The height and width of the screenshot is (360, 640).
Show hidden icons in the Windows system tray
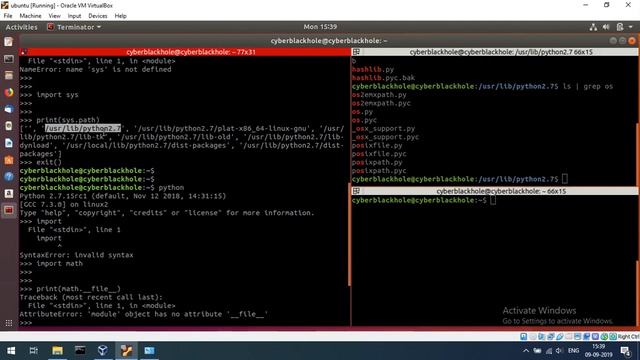coord(526,351)
